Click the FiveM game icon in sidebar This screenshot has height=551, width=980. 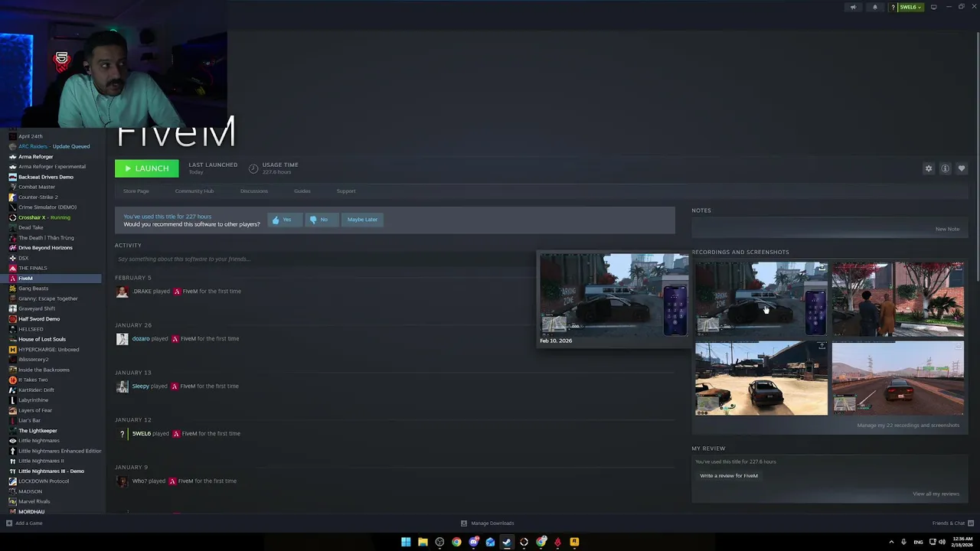(12, 279)
